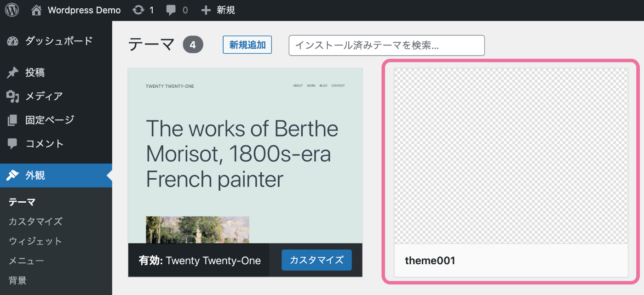Image resolution: width=644 pixels, height=295 pixels.
Task: Select 外観 in the sidebar
Action: click(x=56, y=175)
